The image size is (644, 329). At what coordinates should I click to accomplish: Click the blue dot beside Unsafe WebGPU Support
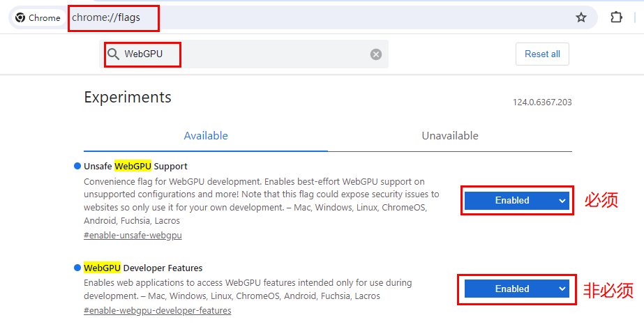click(x=77, y=166)
